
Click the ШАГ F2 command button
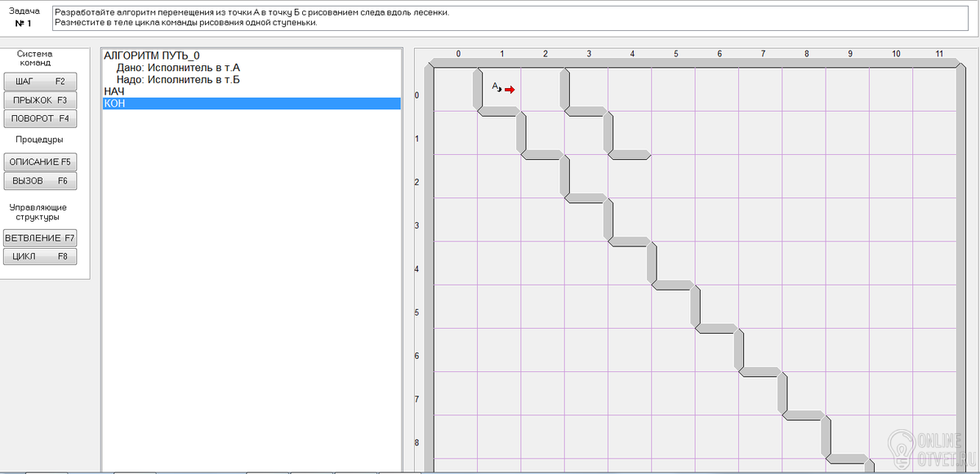(40, 82)
